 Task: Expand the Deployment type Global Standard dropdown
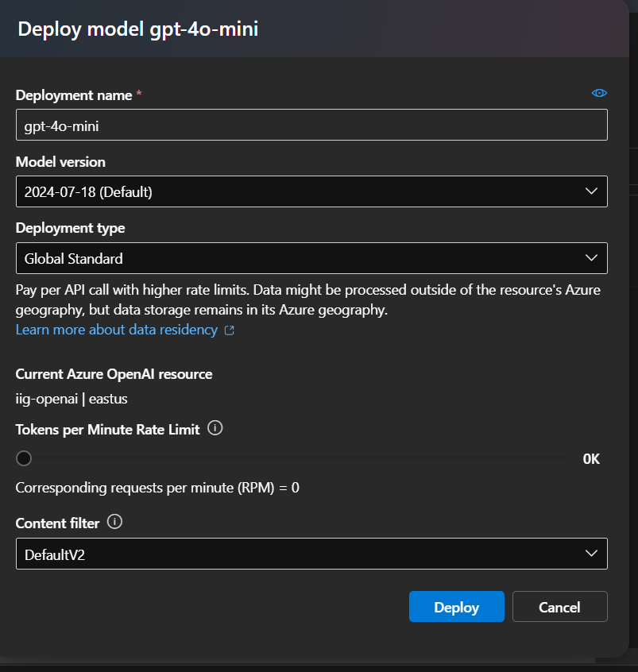311,258
